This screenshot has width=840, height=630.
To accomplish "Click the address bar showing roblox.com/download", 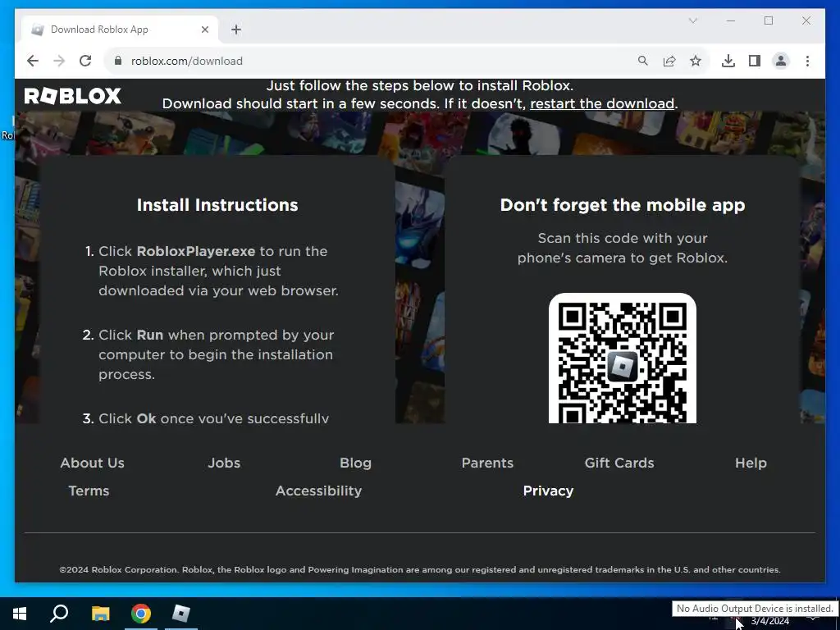I will coord(375,61).
